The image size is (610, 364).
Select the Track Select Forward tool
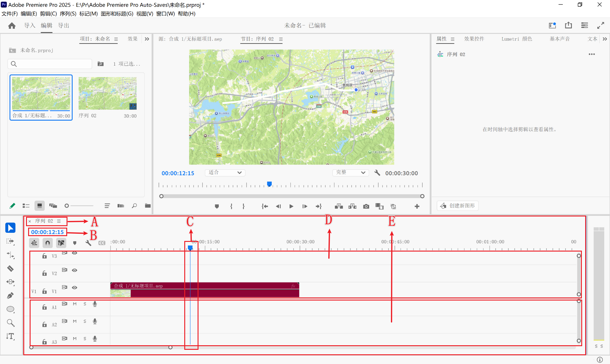[10, 241]
